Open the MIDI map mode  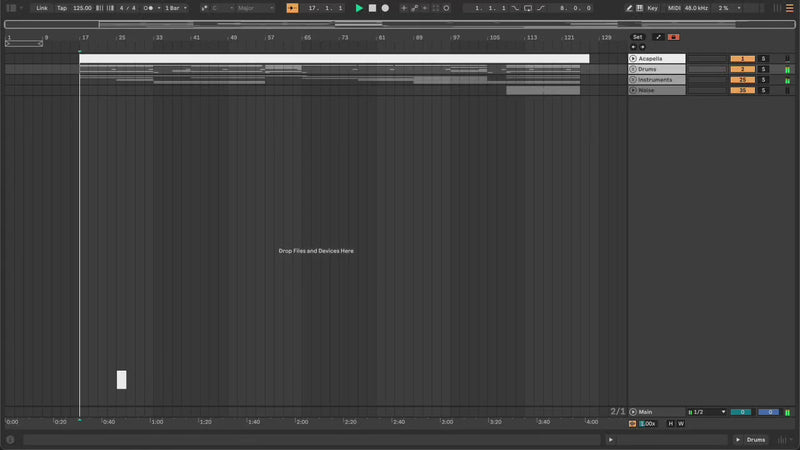[673, 8]
